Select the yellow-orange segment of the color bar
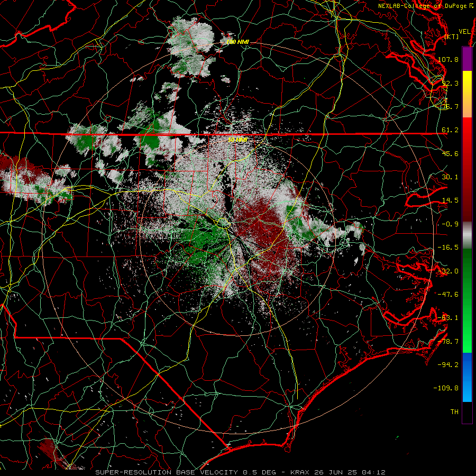Screen dimensions: 476x476 (467, 95)
